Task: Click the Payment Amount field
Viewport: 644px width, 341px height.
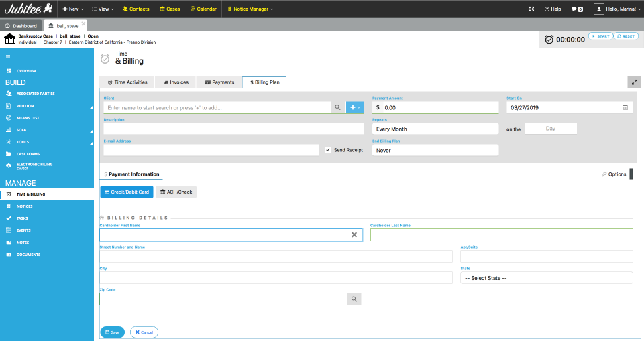Action: coord(435,107)
